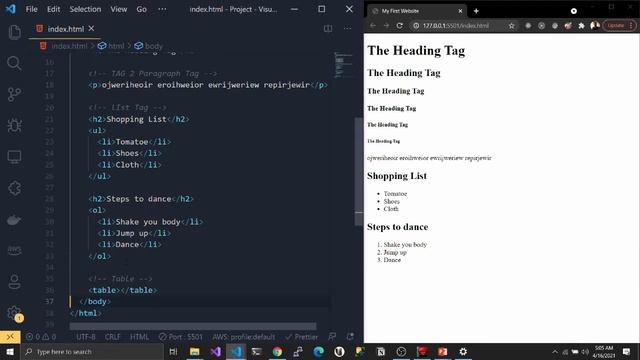Open Settings gear on the taskbar
Image resolution: width=640 pixels, height=360 pixels.
[x=463, y=351]
